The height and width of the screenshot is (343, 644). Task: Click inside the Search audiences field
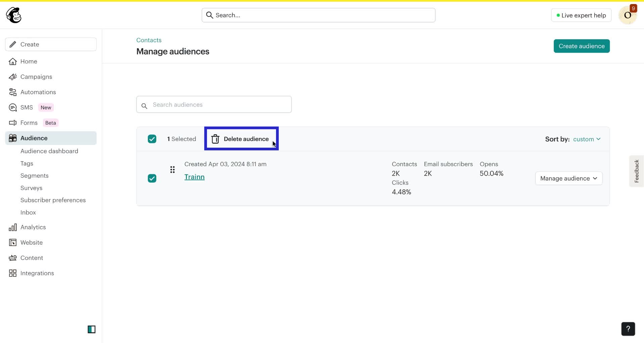click(214, 104)
